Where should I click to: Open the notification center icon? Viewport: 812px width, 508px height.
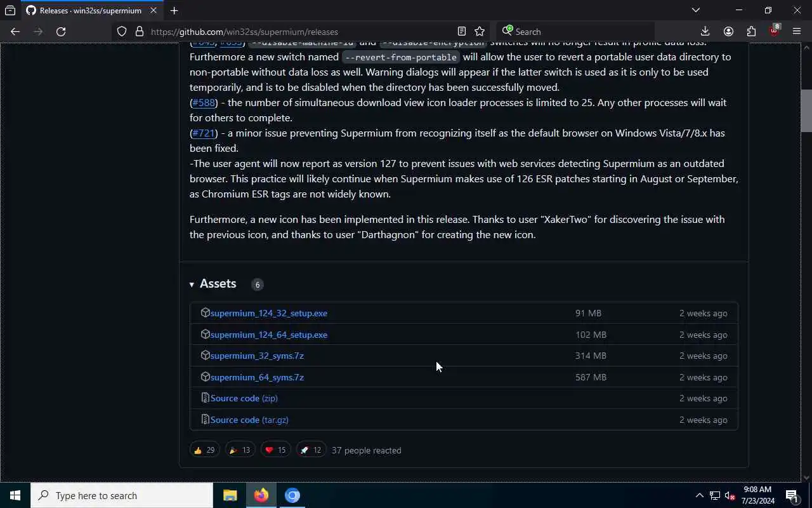(792, 495)
